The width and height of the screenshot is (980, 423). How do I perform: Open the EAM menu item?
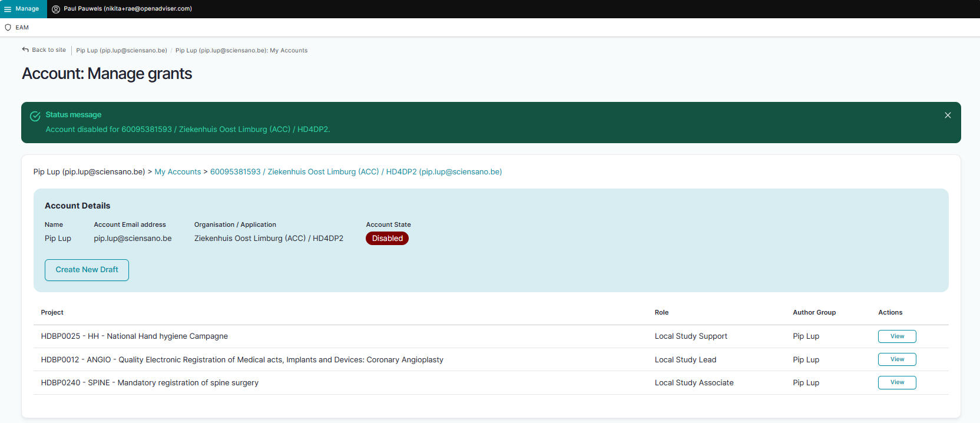pyautogui.click(x=22, y=28)
